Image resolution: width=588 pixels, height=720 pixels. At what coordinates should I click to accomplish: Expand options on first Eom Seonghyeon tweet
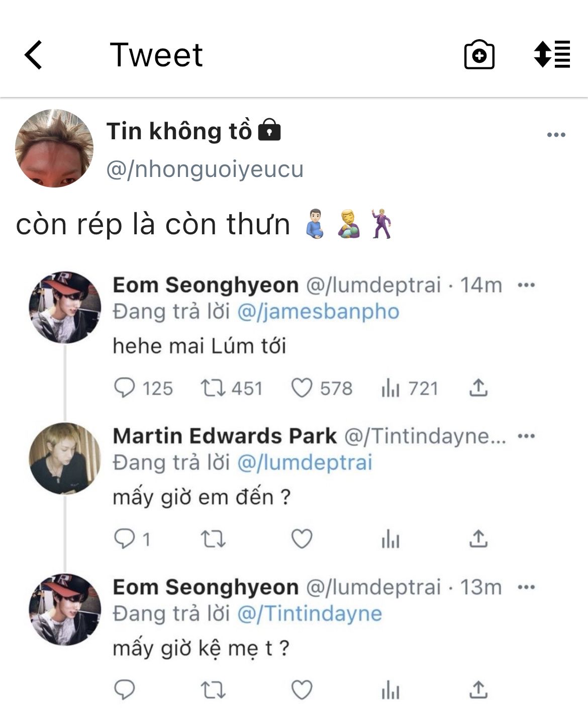[x=526, y=285]
